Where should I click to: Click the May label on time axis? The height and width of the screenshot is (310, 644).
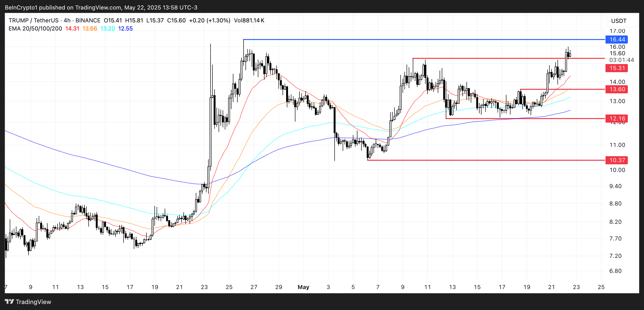point(303,287)
